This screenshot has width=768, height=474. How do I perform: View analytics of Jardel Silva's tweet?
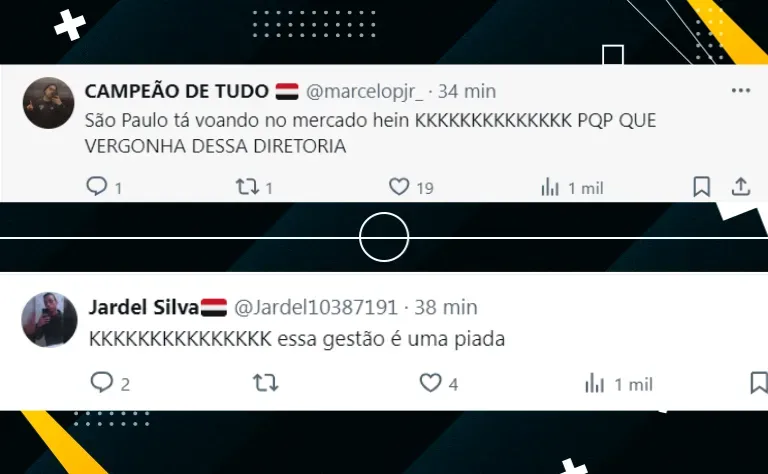594,383
